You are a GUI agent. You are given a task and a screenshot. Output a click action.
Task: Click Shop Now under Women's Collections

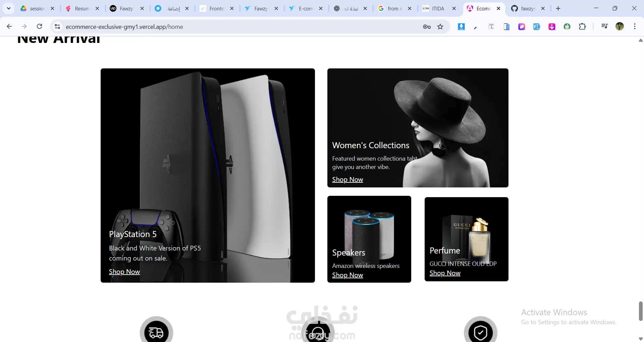click(347, 179)
